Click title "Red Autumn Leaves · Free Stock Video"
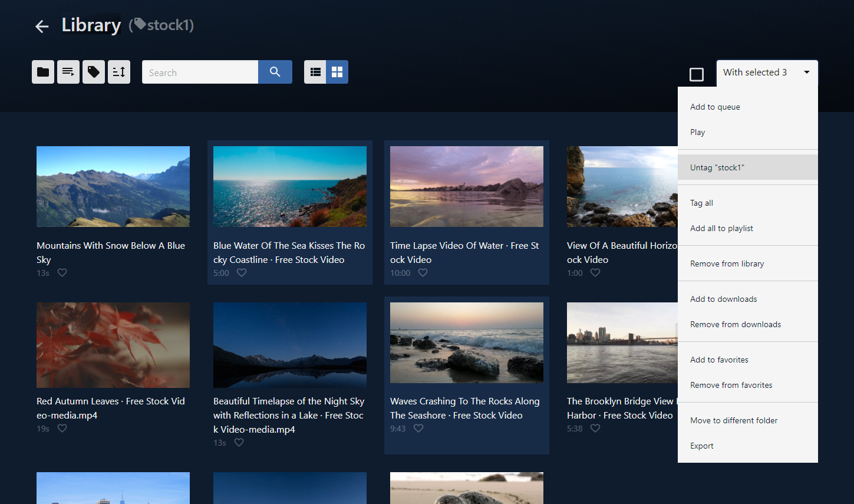Screen dimensions: 854x504 (111, 408)
